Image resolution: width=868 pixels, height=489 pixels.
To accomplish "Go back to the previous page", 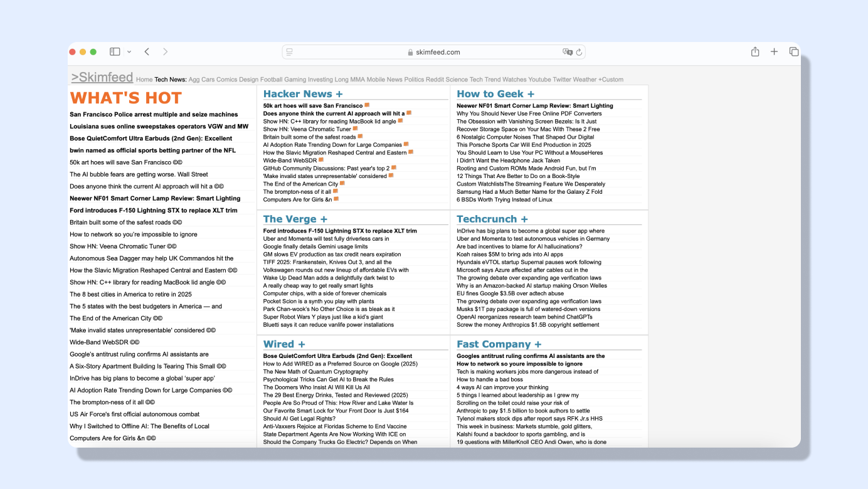I will [x=147, y=52].
